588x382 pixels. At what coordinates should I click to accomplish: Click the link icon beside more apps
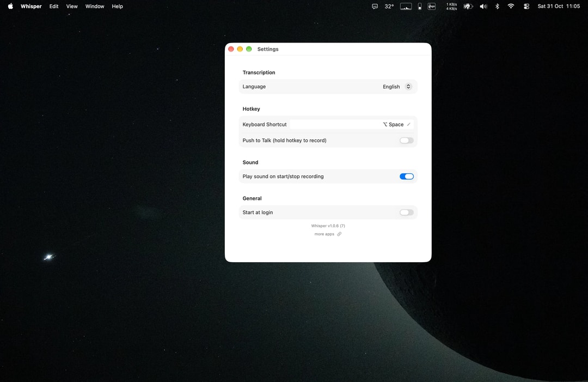(x=339, y=234)
